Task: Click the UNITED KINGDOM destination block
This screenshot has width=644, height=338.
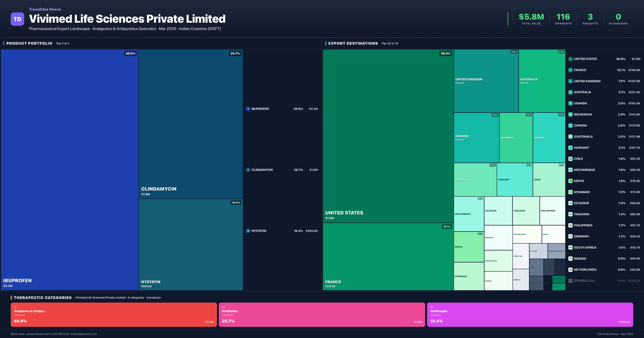Action: [486, 80]
